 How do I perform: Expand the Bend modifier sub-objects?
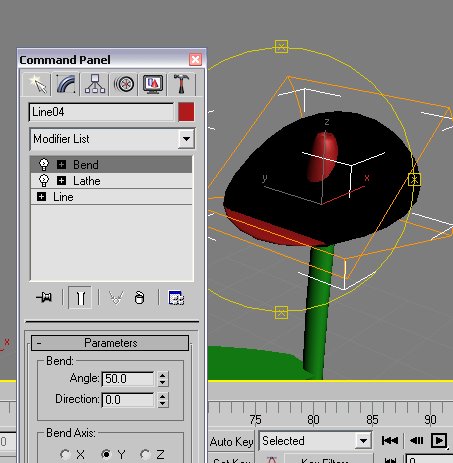pyautogui.click(x=61, y=164)
